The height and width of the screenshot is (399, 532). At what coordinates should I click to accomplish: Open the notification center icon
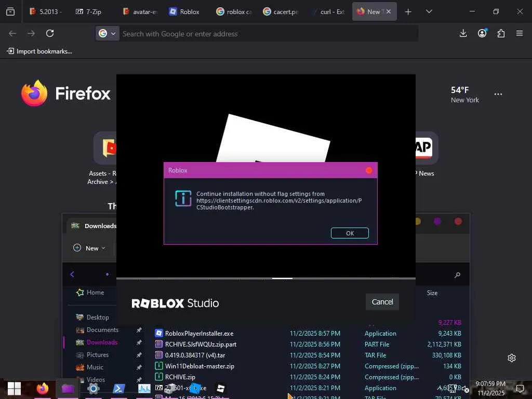coord(520,389)
